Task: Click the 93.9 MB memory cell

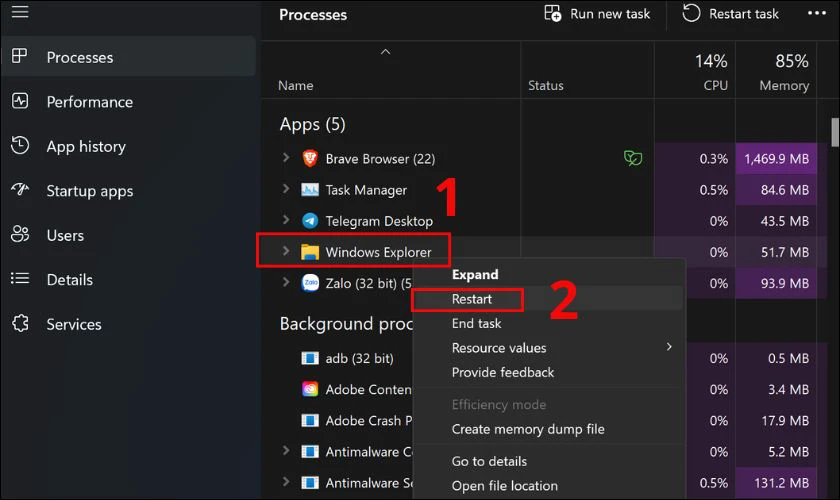Action: (776, 283)
